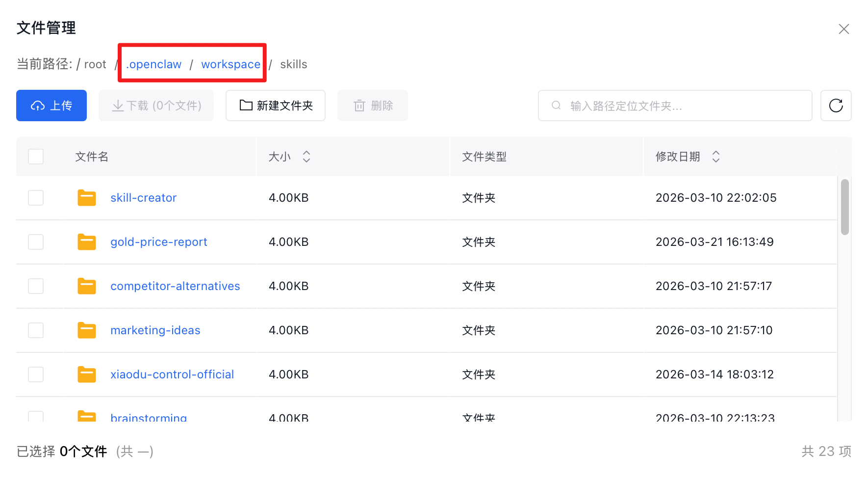Select the gold-price-report row checkbox
The width and height of the screenshot is (868, 479).
point(36,242)
